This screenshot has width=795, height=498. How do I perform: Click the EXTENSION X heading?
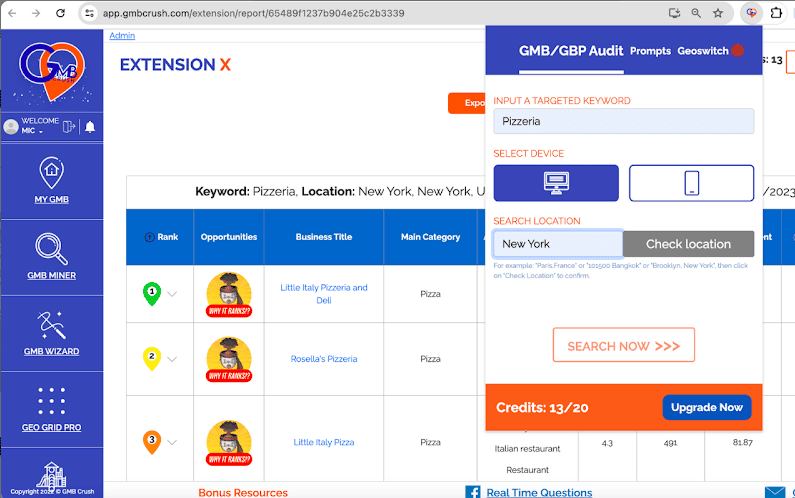tap(175, 65)
